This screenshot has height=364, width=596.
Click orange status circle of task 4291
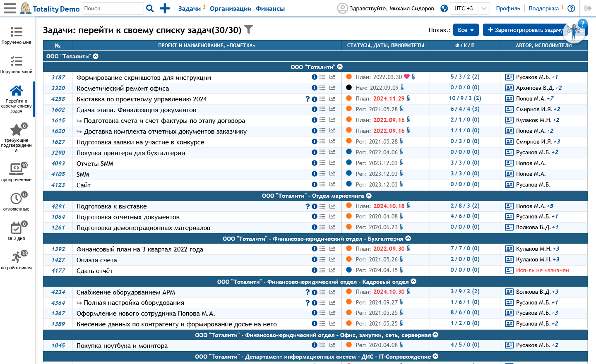[349, 206]
